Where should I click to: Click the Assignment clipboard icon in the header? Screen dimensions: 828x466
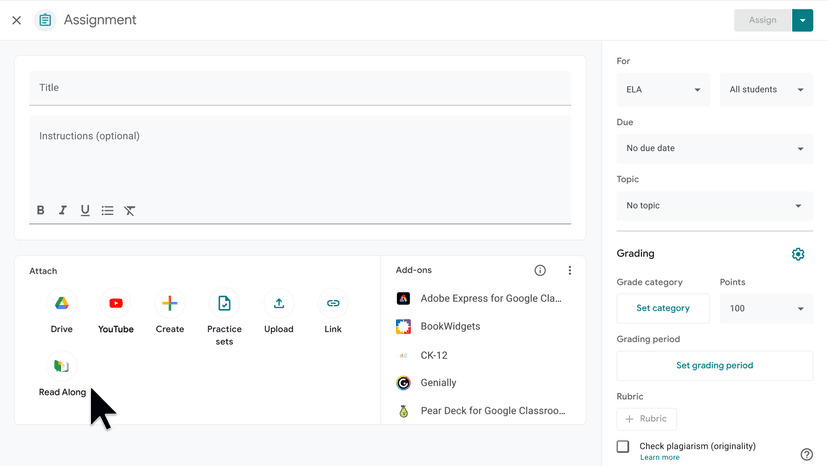tap(45, 20)
